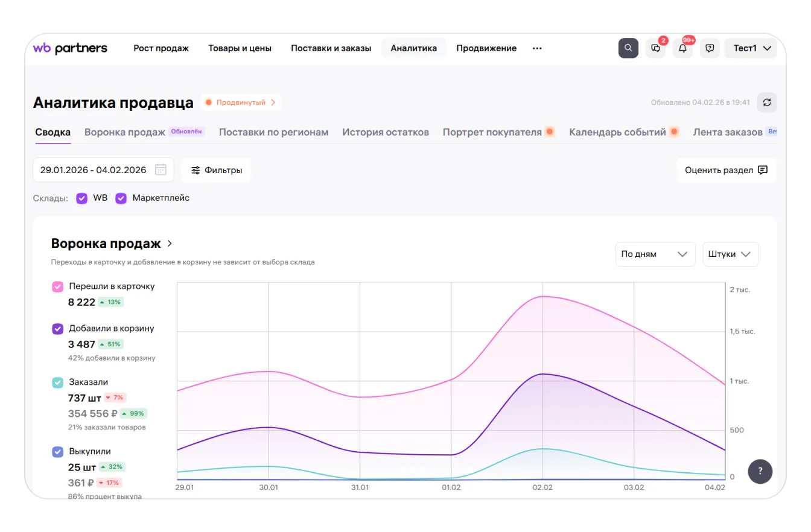The image size is (811, 532).
Task: Toggle the Маркетплейс warehouse checkbox
Action: [x=121, y=198]
